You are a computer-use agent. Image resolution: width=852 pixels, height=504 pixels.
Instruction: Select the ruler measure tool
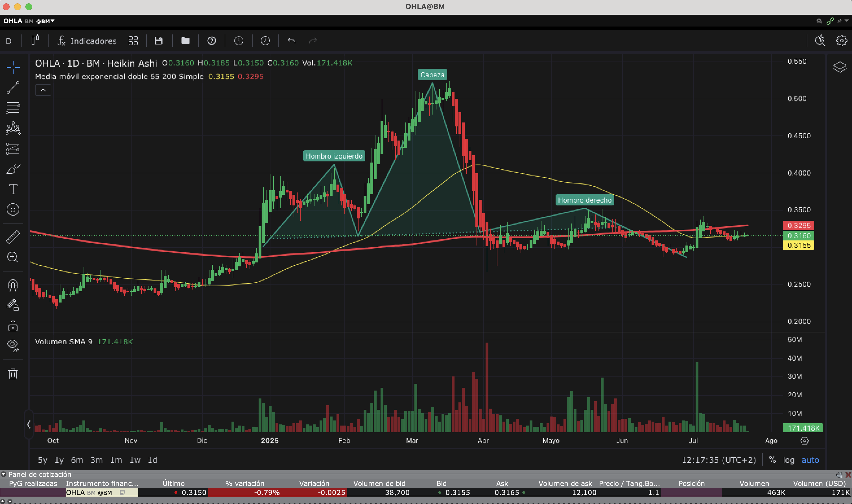(13, 237)
